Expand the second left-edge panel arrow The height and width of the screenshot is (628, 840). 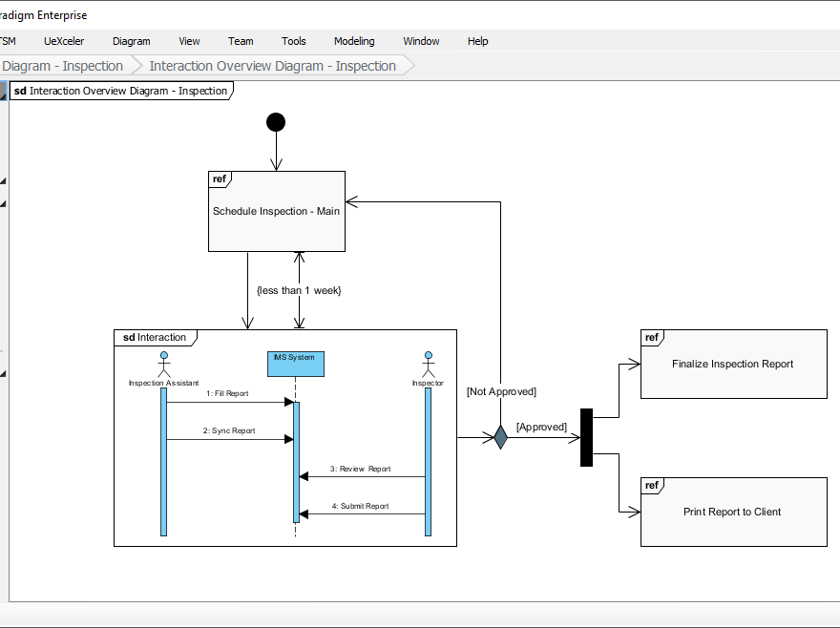click(x=4, y=201)
